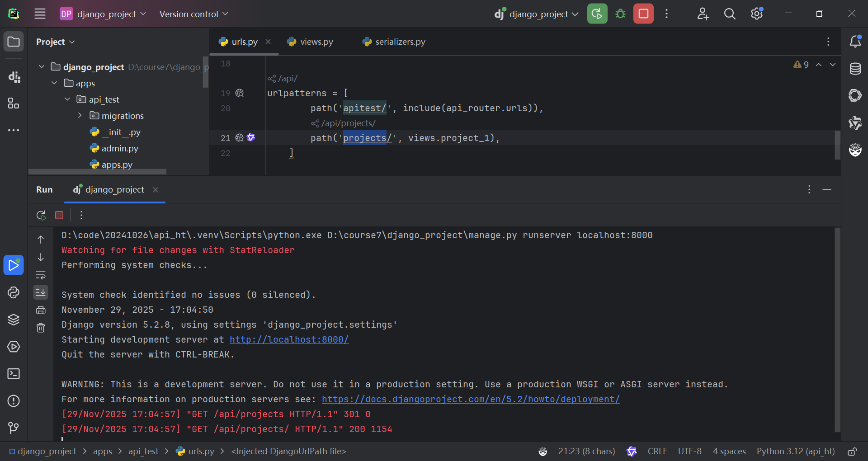Viewport: 868px width, 461px height.
Task: Minimize the Run tool window panel
Action: point(827,190)
